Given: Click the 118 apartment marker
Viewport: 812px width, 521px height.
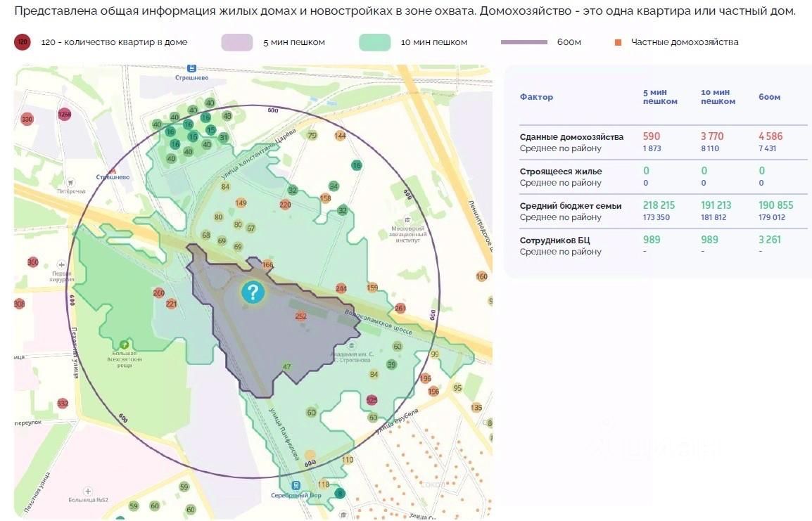Looking at the screenshot, I should tap(324, 484).
